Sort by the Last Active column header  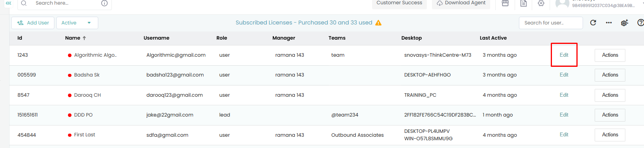click(x=493, y=38)
